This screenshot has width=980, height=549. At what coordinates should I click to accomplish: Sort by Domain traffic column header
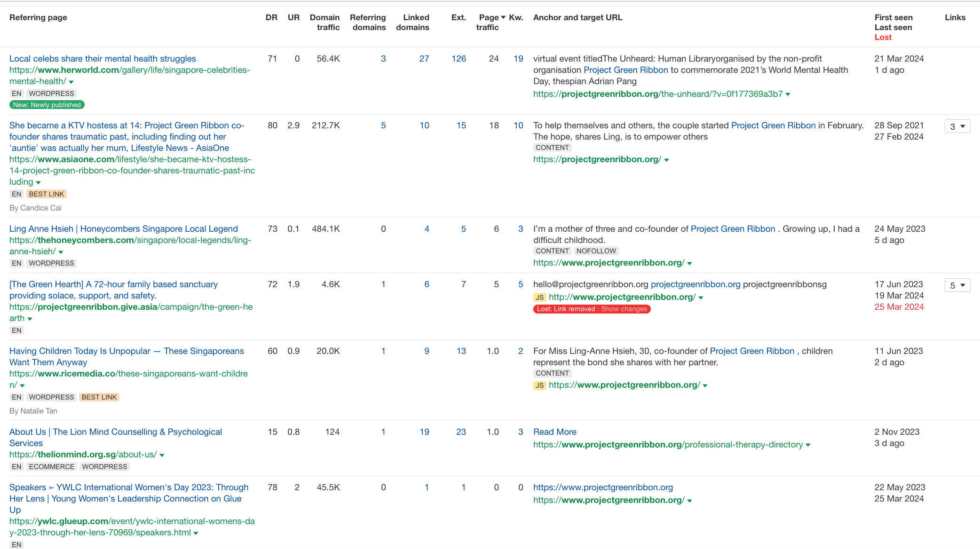pyautogui.click(x=324, y=22)
